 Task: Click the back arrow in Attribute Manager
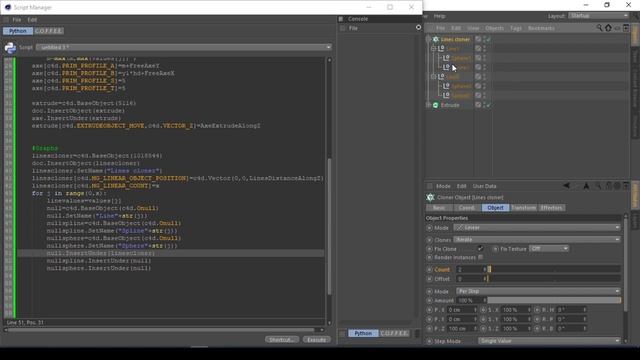tap(567, 186)
